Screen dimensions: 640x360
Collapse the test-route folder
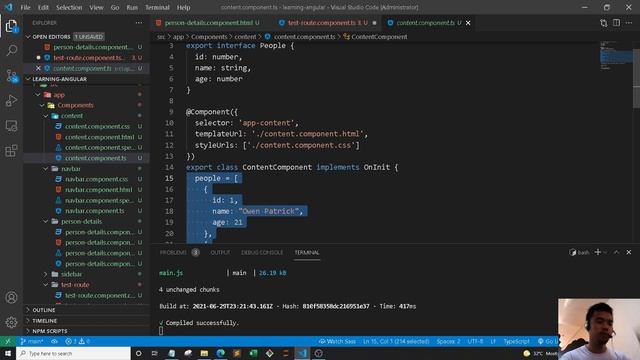(x=46, y=284)
